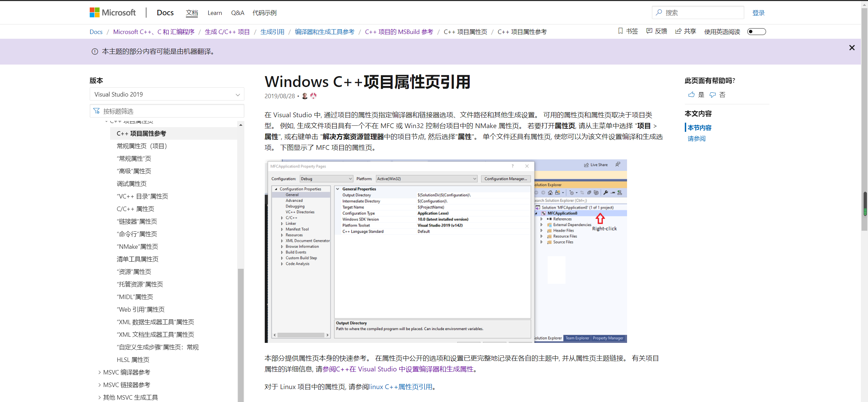
Task: Click the search input field
Action: [698, 13]
